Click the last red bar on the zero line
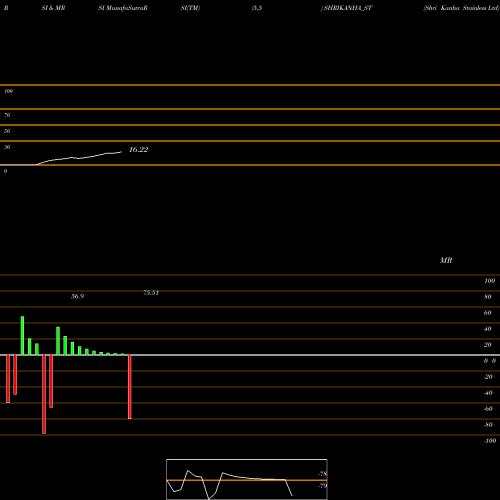The width and height of the screenshot is (500, 500). click(130, 387)
